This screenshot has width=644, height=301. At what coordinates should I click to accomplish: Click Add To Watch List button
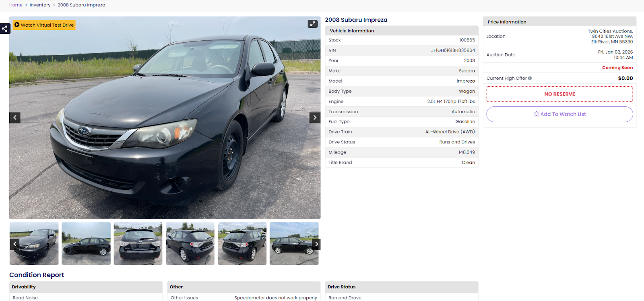click(x=559, y=114)
